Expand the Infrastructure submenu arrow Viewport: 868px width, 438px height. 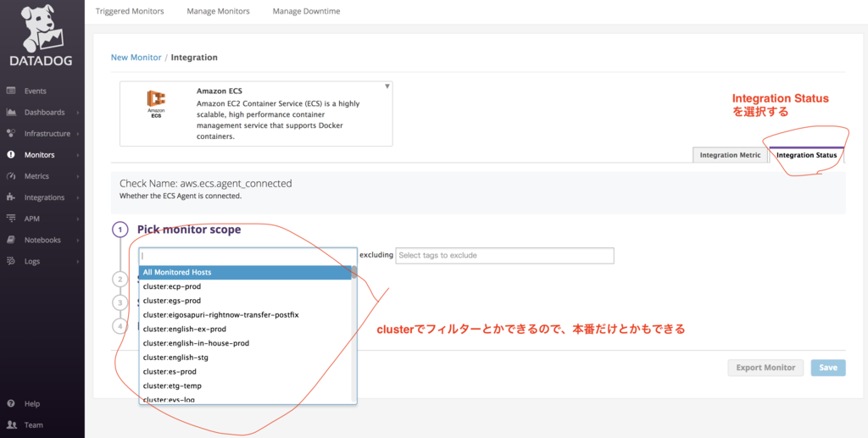pyautogui.click(x=78, y=134)
